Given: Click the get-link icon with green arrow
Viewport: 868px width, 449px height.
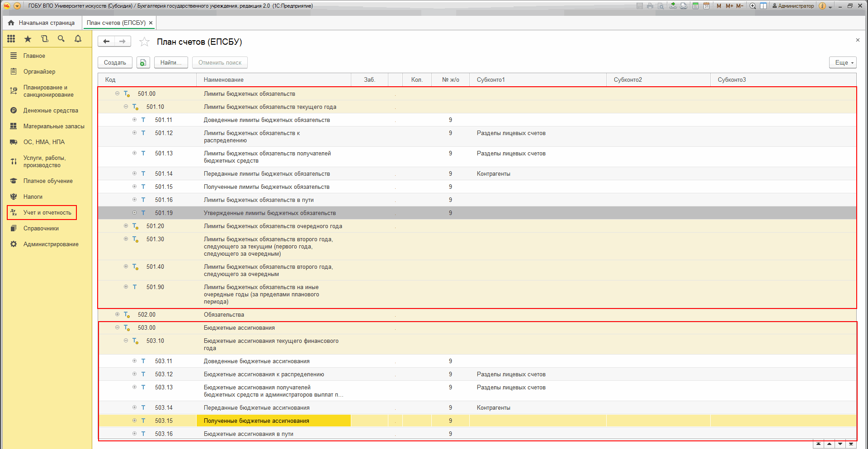Looking at the screenshot, I should pyautogui.click(x=673, y=6).
